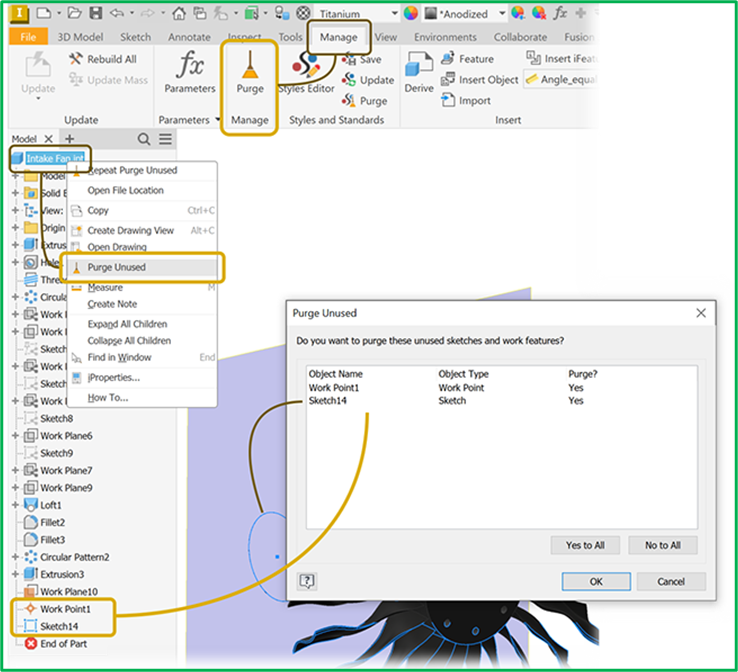Click the Insert iFeature tool
Image resolution: width=738 pixels, height=672 pixels.
[561, 58]
